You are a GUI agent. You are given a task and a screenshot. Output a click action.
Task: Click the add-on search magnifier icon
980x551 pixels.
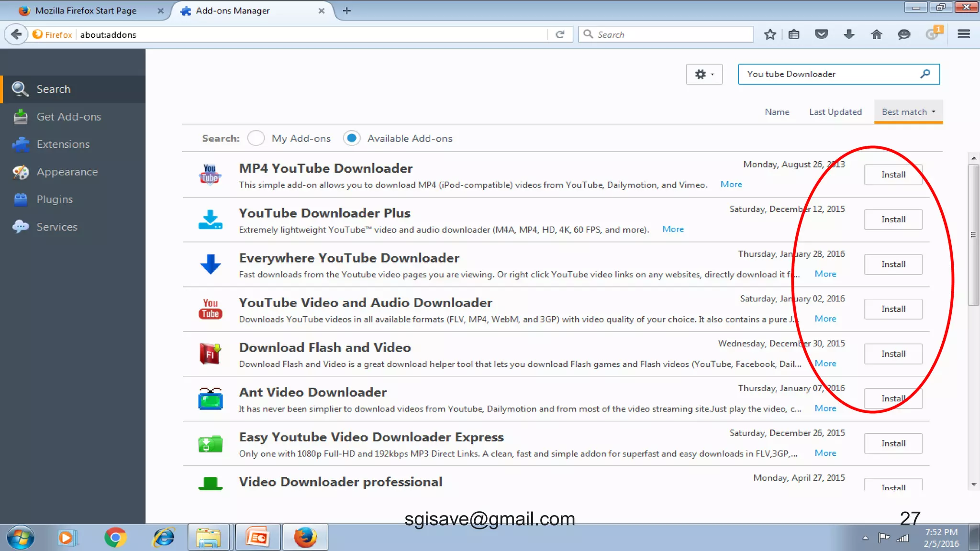(925, 74)
